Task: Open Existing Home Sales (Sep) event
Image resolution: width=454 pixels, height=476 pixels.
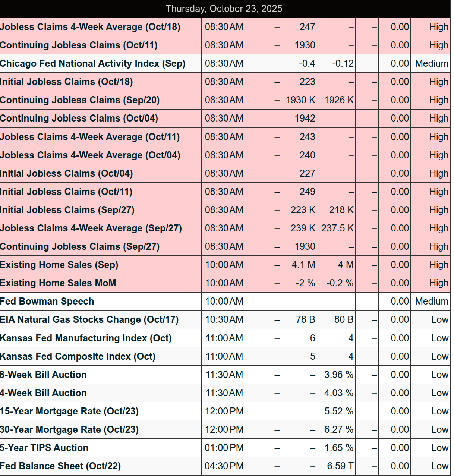Action: [x=59, y=265]
